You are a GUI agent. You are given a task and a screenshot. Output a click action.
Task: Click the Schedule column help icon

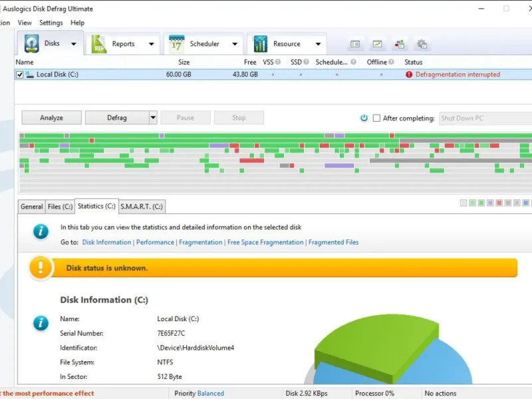353,62
